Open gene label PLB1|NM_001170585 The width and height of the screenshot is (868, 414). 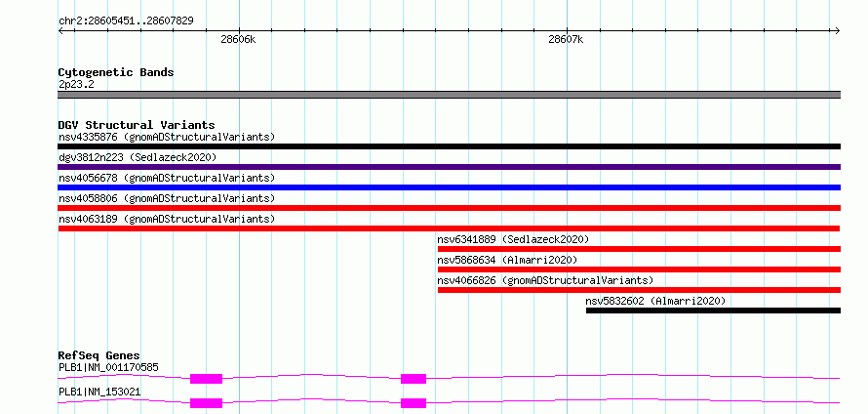point(109,367)
